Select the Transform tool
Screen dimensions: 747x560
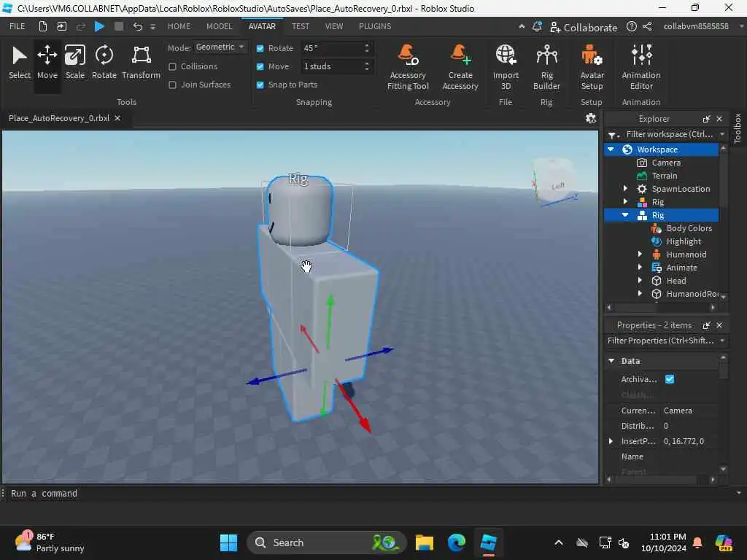[141, 63]
